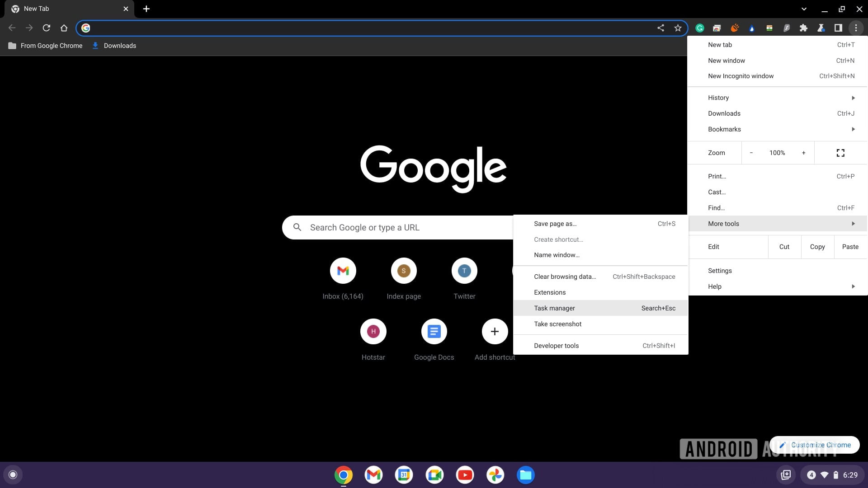Screen dimensions: 868x488
Task: Click the Google Photos taskbar icon
Action: [495, 475]
